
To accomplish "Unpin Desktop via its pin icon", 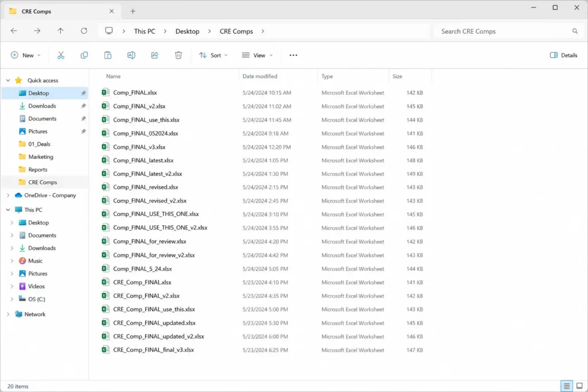I will tap(83, 93).
